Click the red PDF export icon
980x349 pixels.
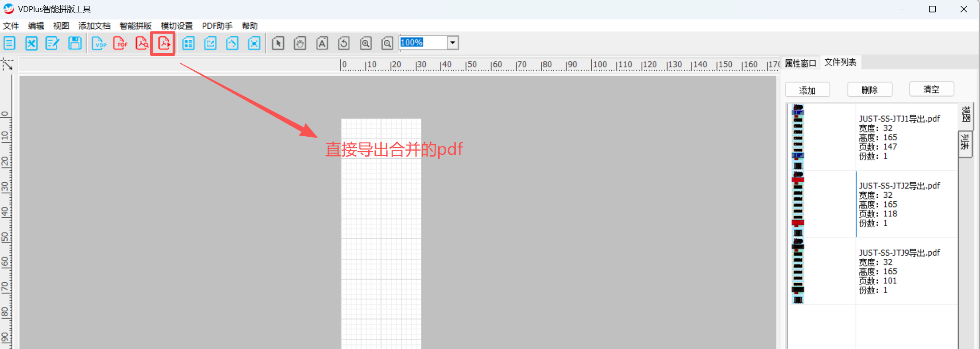pyautogui.click(x=120, y=43)
